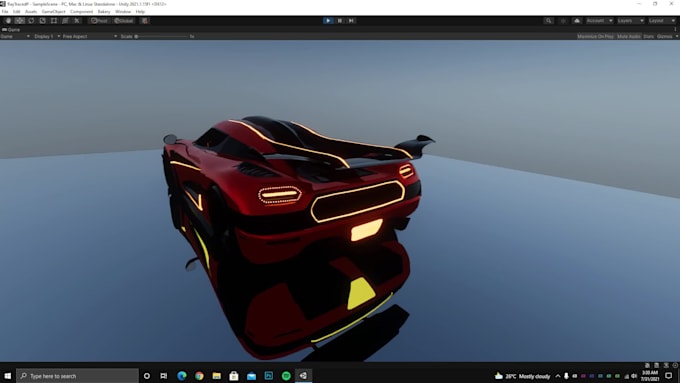
Task: Toggle Pivot handle position
Action: click(x=99, y=20)
